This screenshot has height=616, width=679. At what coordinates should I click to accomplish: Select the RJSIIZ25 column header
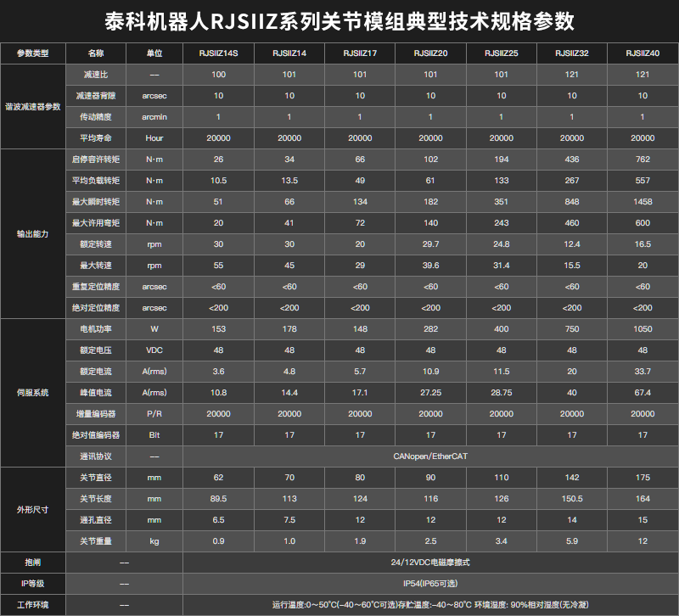click(502, 53)
